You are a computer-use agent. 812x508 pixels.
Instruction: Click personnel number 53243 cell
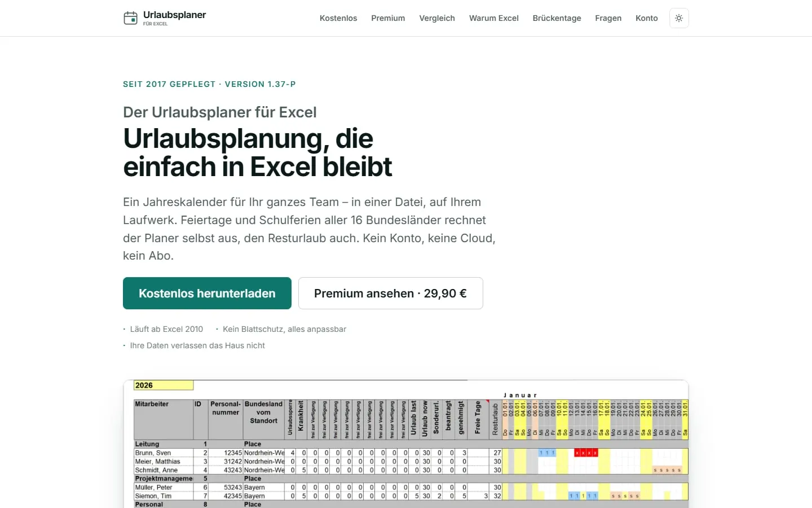tap(226, 487)
